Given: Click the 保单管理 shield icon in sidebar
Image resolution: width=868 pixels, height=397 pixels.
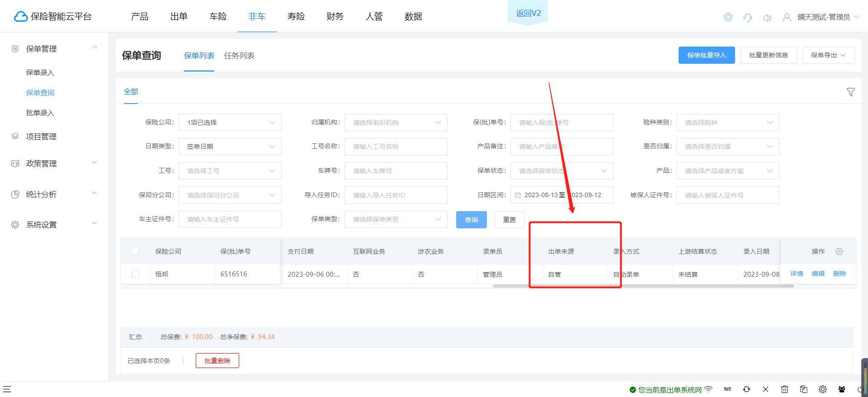Looking at the screenshot, I should pos(15,49).
